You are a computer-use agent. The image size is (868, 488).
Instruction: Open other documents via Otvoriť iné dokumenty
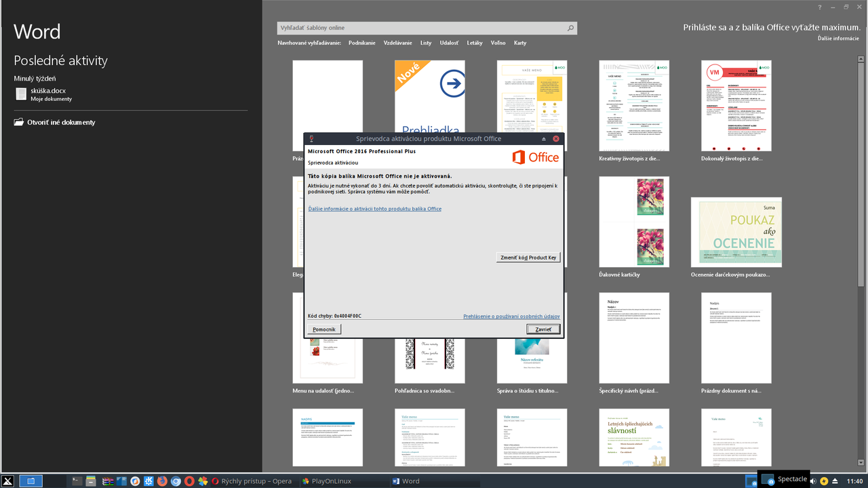tap(61, 123)
